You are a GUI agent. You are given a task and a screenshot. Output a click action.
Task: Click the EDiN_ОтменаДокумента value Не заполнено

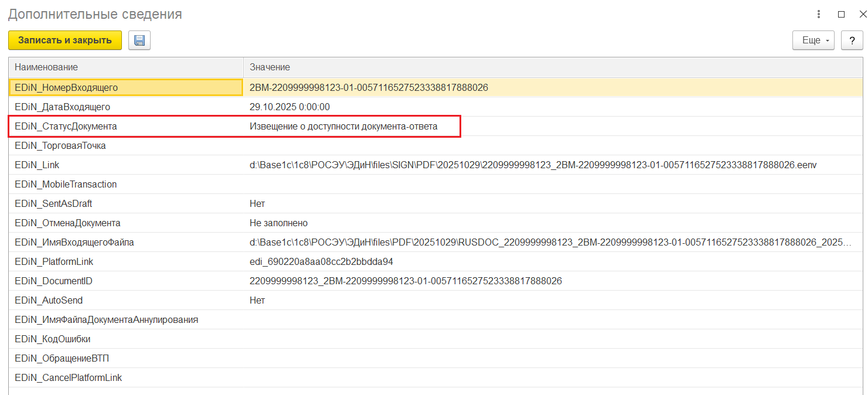278,223
